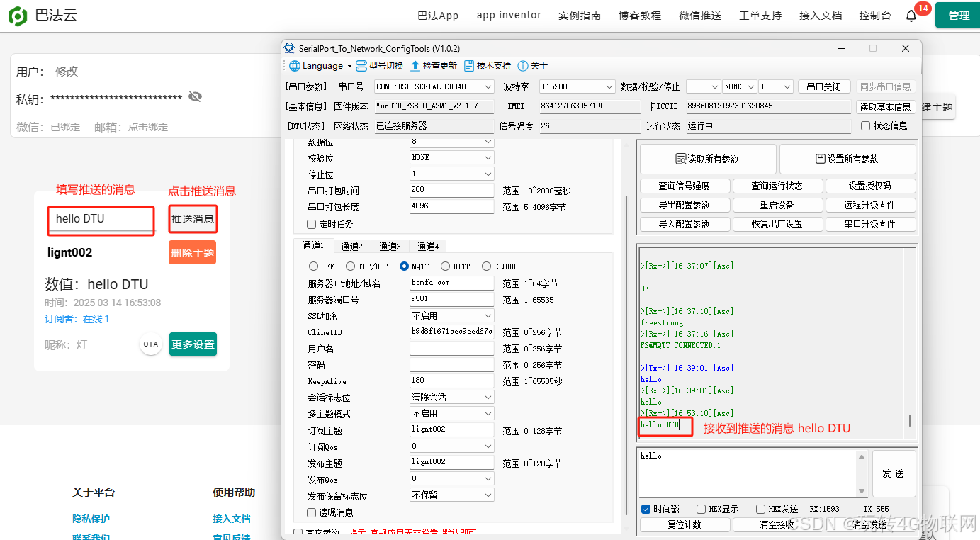
Task: Open the 发布保留标志位 dropdown
Action: coord(451,495)
